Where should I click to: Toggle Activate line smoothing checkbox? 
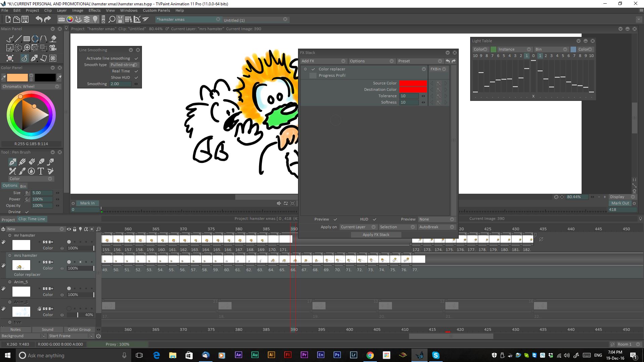[x=136, y=58]
